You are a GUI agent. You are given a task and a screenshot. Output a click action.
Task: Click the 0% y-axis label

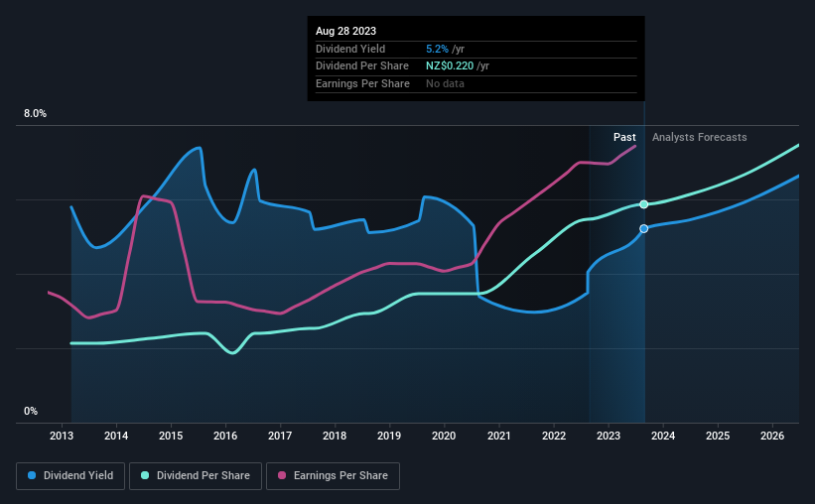click(x=31, y=411)
